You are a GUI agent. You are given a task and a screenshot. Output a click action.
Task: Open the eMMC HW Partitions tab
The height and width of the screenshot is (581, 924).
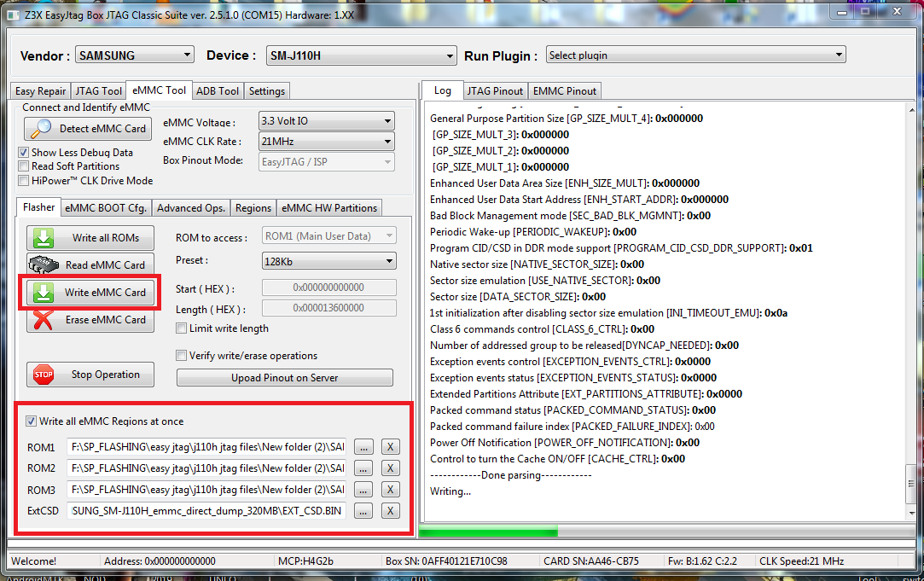click(x=328, y=208)
